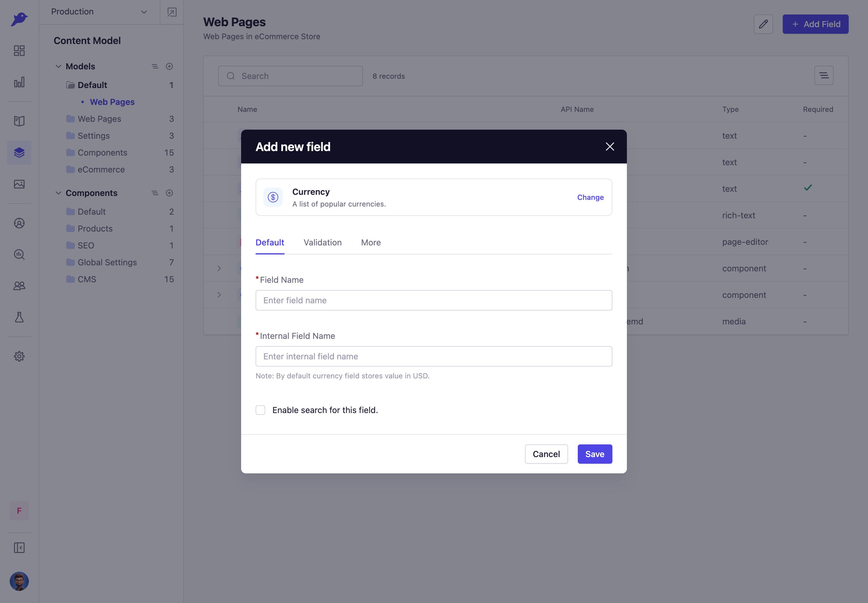Focus the Search records input
Viewport: 868px width, 603px height.
click(x=291, y=76)
